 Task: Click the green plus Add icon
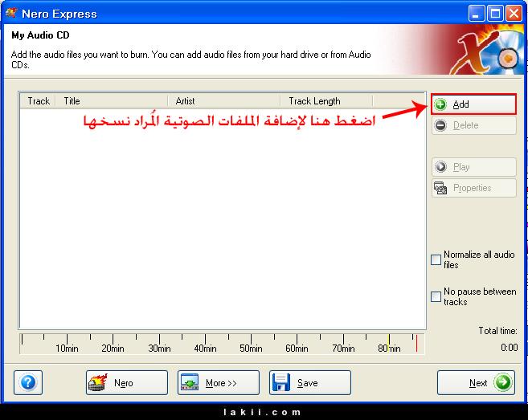[440, 104]
